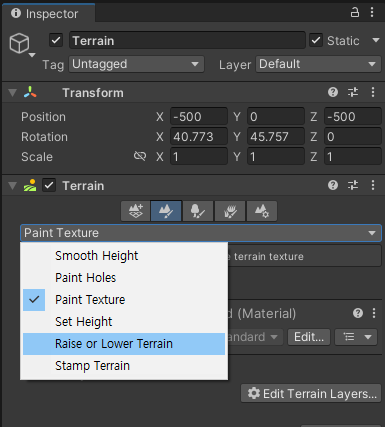Open the material list view dropdown
Screen dimensions: 385x427
[x=356, y=337]
